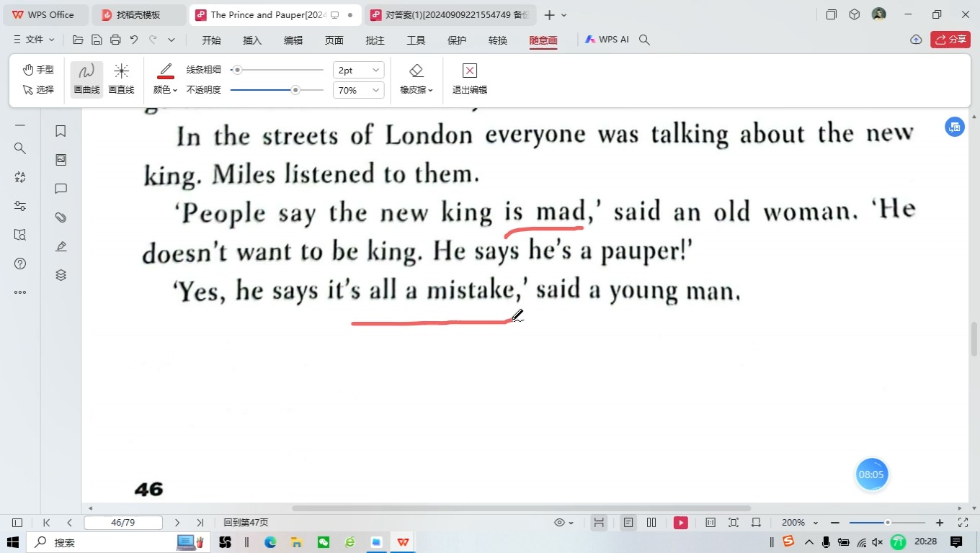Open the attachments paperclip panel
This screenshot has width=980, height=553.
pyautogui.click(x=61, y=217)
